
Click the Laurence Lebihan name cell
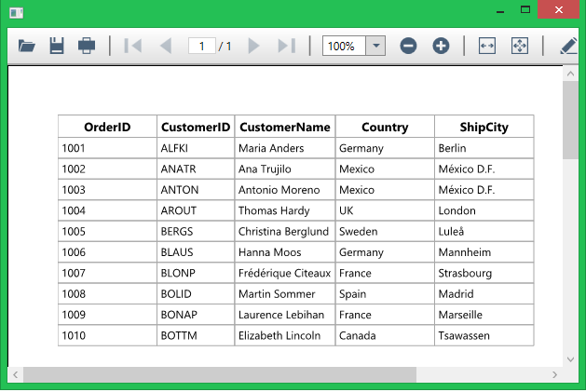[x=285, y=315]
